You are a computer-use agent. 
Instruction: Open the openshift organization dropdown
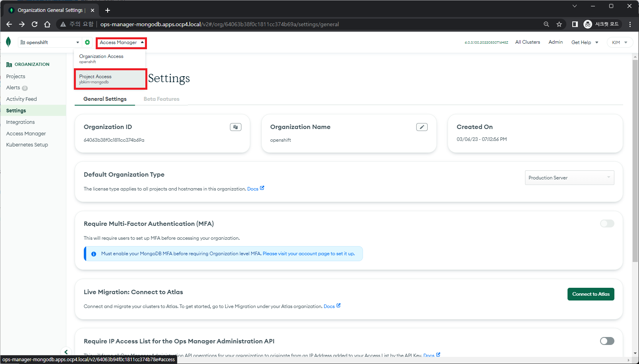[x=50, y=42]
